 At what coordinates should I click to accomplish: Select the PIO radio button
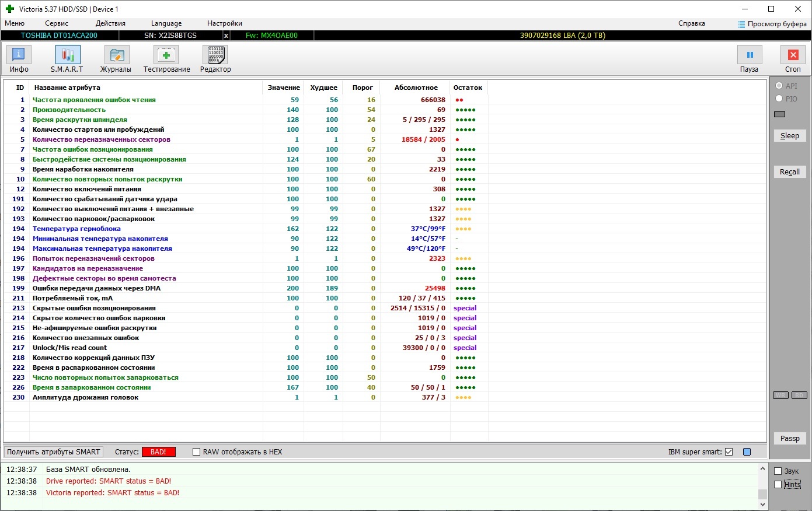tap(779, 99)
